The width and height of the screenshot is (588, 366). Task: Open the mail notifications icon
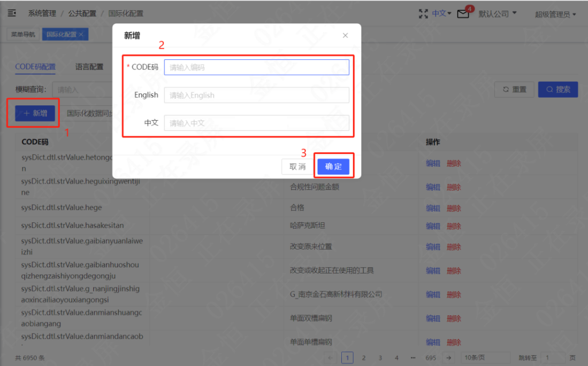point(463,14)
